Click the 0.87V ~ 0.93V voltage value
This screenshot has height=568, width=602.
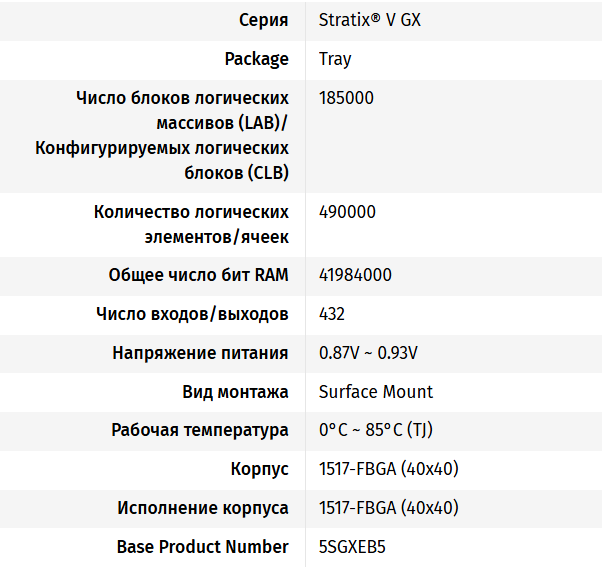[x=368, y=353]
